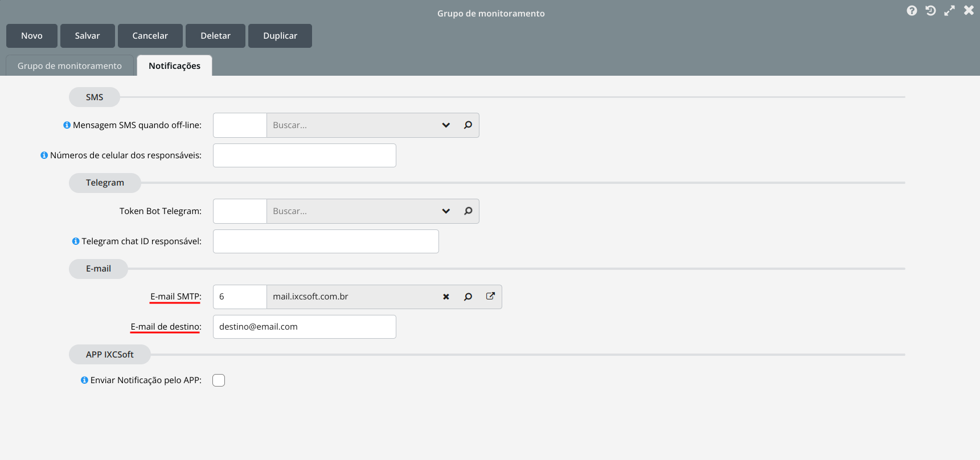Click info icon beside Mensagem SMS quando off-line

pos(67,125)
